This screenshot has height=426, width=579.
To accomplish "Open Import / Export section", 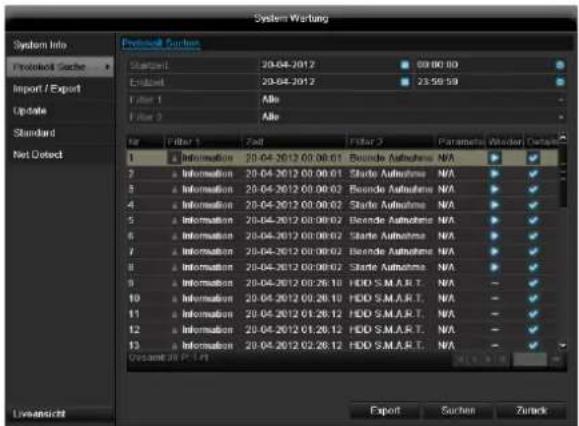I will pyautogui.click(x=47, y=89).
